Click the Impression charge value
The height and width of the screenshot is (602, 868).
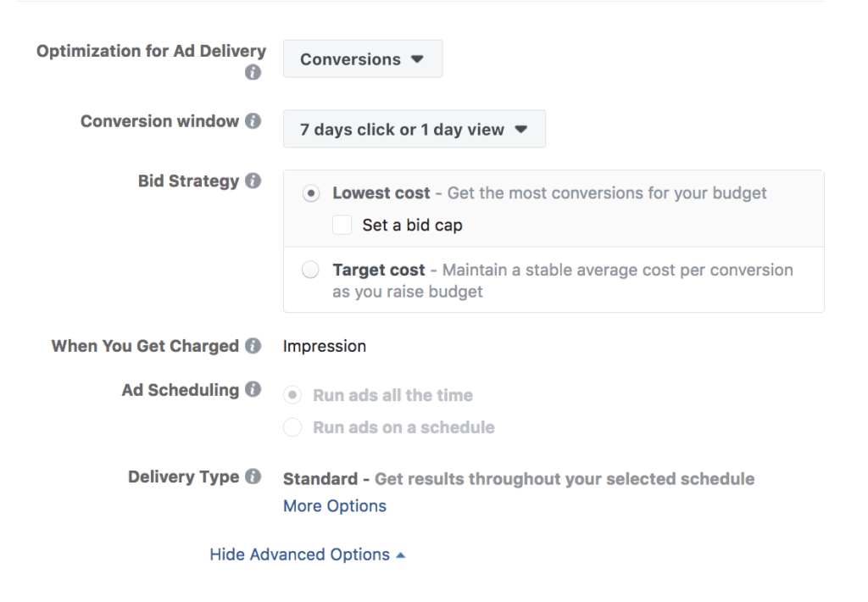coord(325,346)
